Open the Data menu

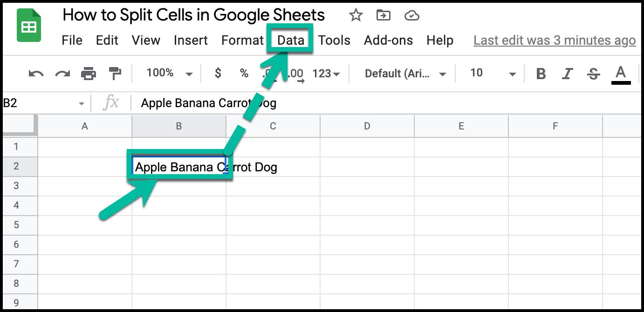pyautogui.click(x=290, y=40)
